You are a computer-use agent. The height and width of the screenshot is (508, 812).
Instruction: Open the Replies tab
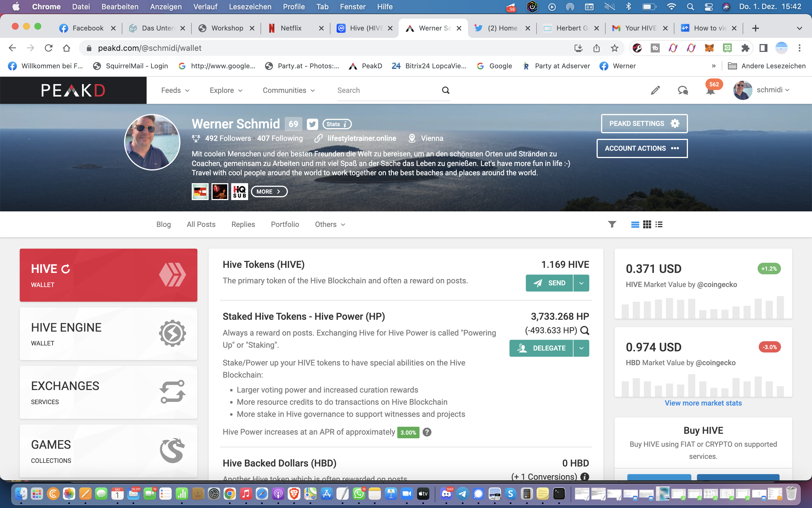tap(243, 224)
